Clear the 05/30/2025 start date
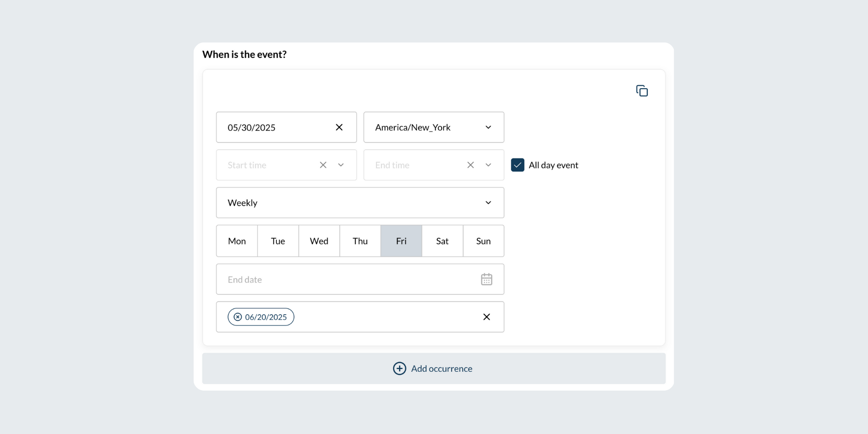Screen dimensions: 868x434 tap(339, 127)
